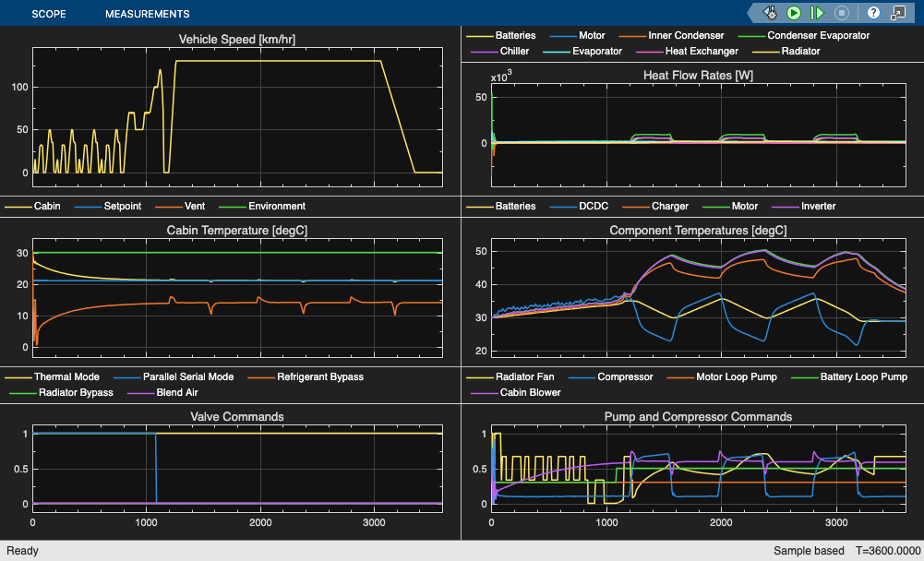Viewport: 924px width, 561px height.
Task: Toggle Motor entry in Component Temperatures legend
Action: (730, 207)
